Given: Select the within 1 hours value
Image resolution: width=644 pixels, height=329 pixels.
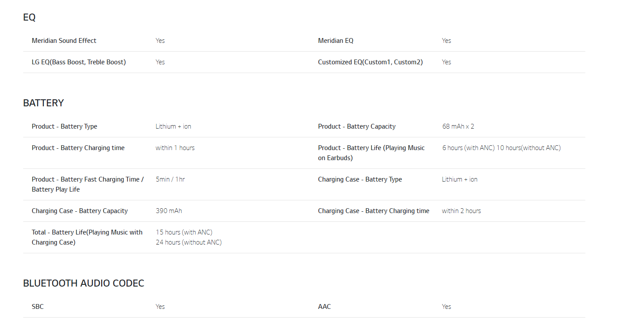Looking at the screenshot, I should coord(175,148).
